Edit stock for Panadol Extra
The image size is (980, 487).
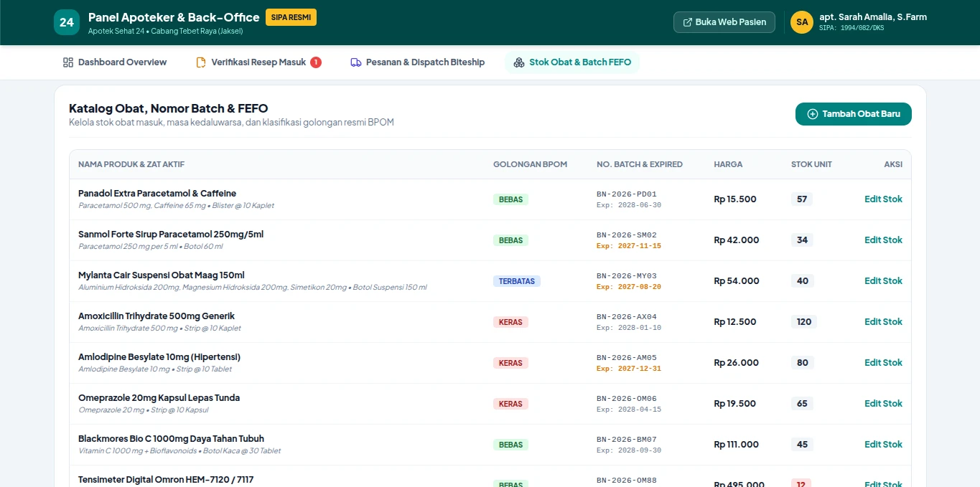click(883, 199)
